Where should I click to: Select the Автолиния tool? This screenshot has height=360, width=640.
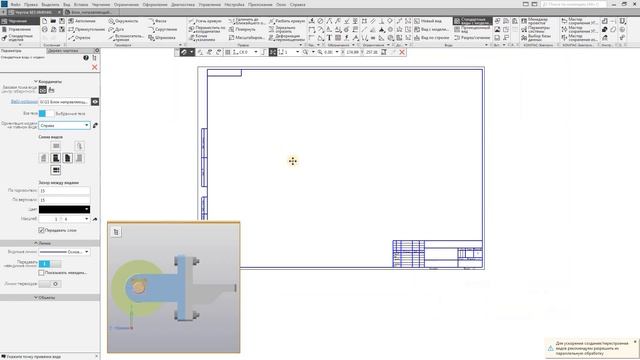point(82,21)
